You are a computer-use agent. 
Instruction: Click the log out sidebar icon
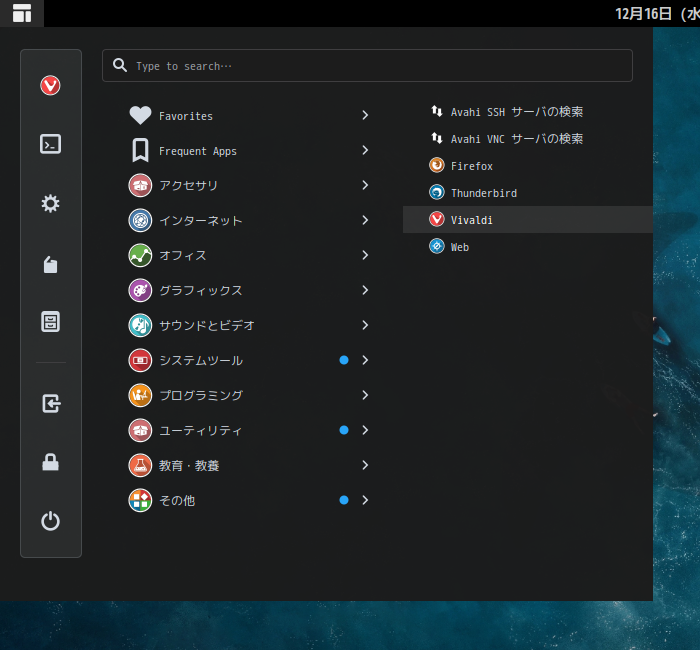point(51,404)
